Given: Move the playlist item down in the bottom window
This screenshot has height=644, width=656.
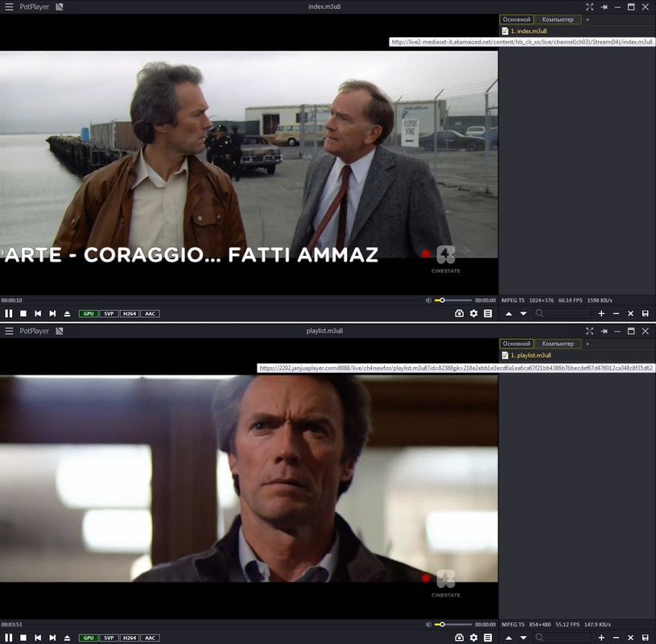Looking at the screenshot, I should coord(523,638).
